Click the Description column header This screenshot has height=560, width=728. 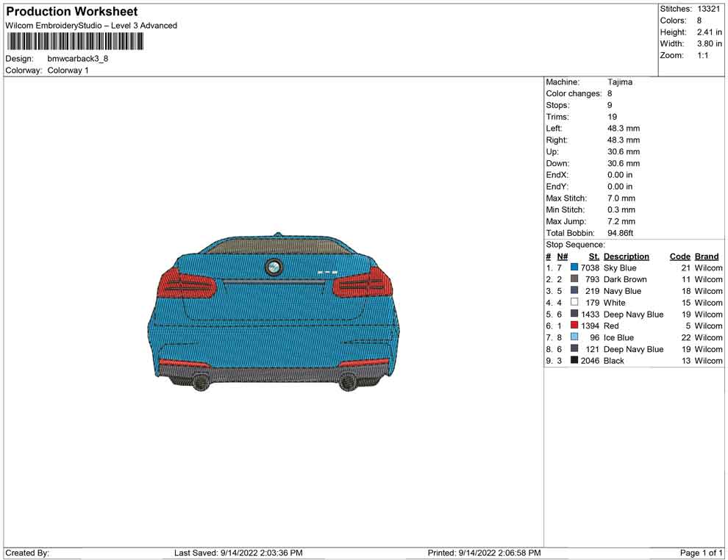pos(627,256)
